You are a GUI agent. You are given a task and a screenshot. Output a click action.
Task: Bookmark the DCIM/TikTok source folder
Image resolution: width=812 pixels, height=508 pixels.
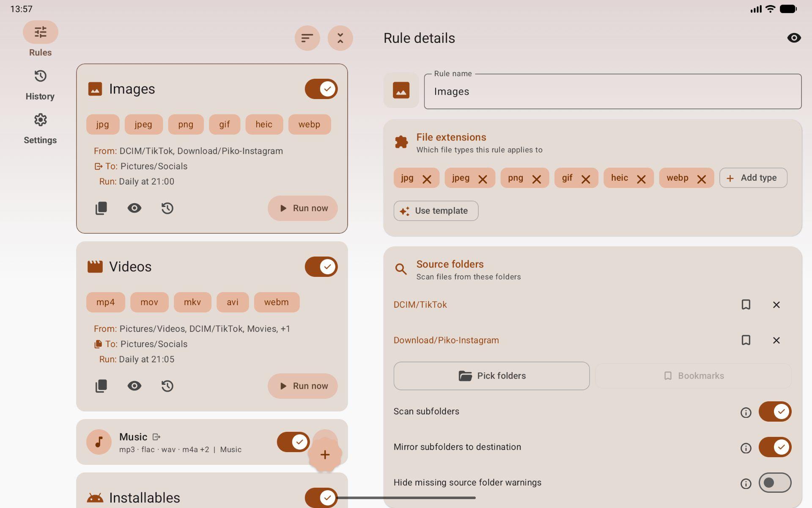pyautogui.click(x=746, y=305)
